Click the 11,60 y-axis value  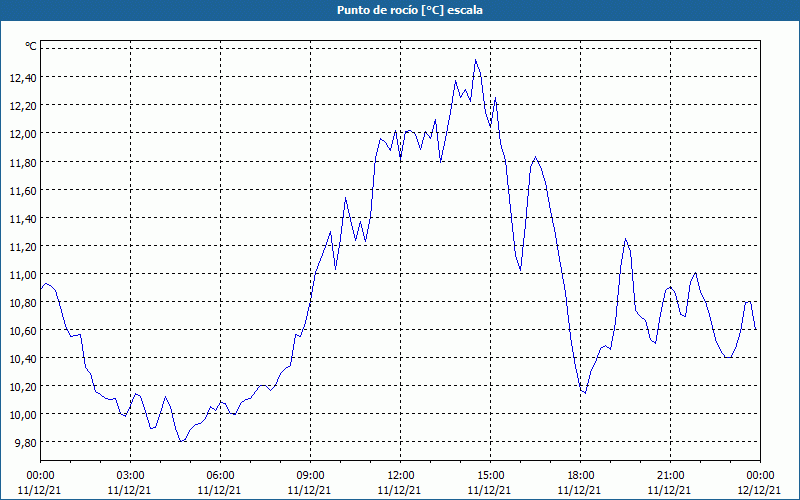(x=23, y=190)
